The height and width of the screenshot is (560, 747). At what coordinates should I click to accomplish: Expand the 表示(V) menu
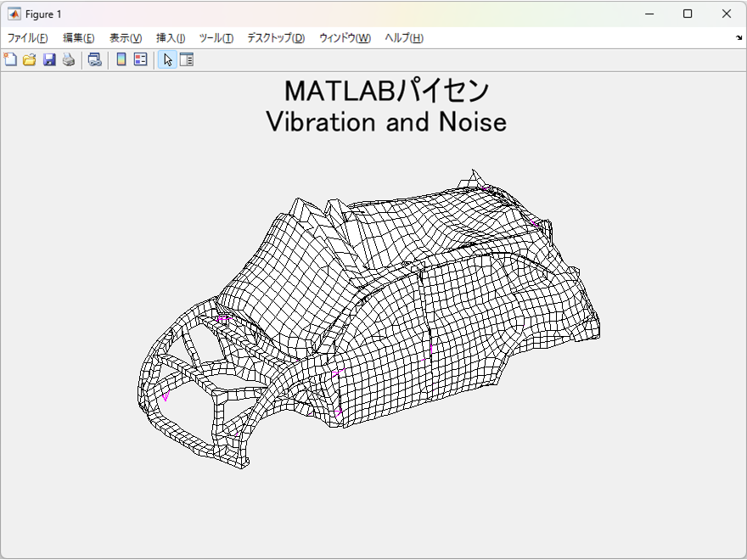click(126, 38)
